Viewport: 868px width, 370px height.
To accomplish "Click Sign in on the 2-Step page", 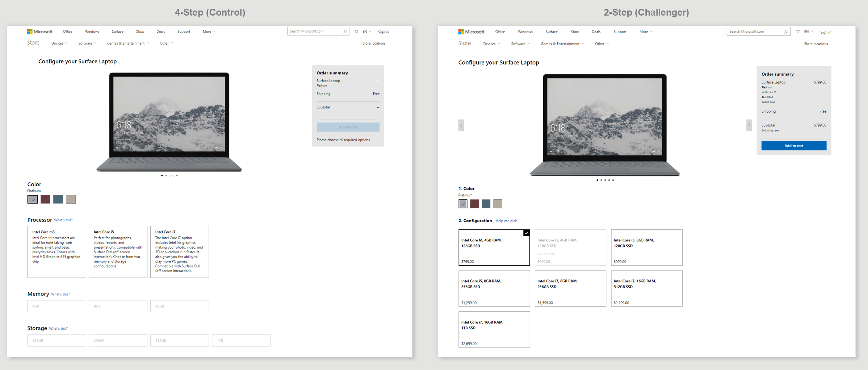I will coord(826,33).
